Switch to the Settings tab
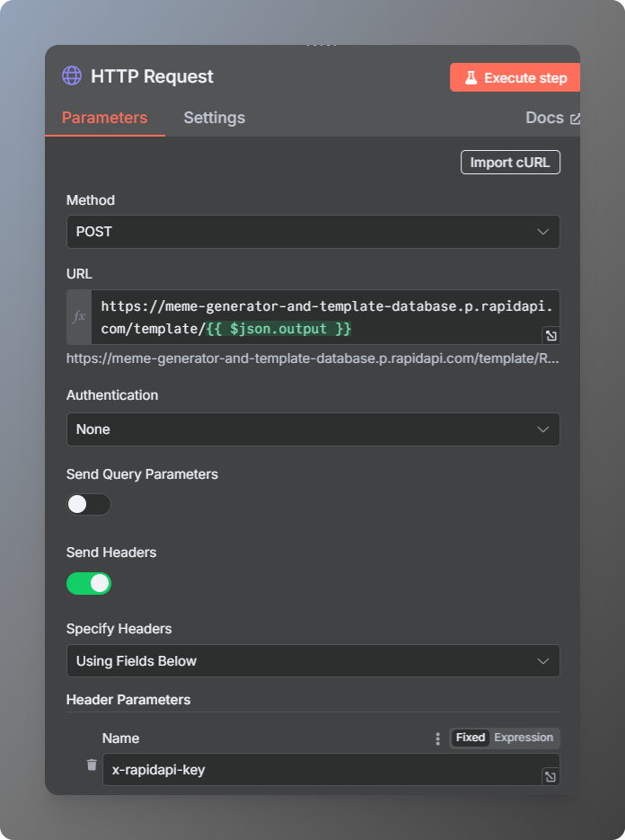The image size is (625, 840). pos(214,118)
